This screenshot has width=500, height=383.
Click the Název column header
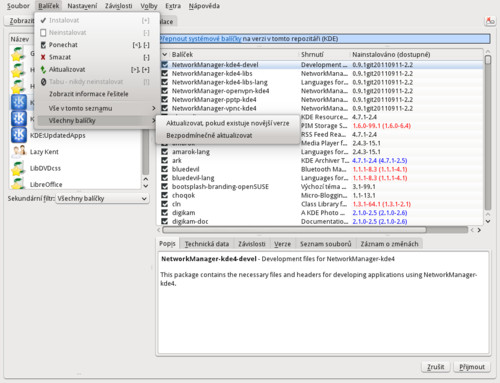click(20, 39)
